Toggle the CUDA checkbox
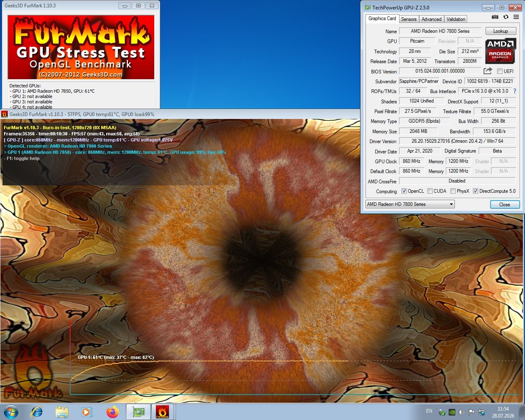 point(430,191)
